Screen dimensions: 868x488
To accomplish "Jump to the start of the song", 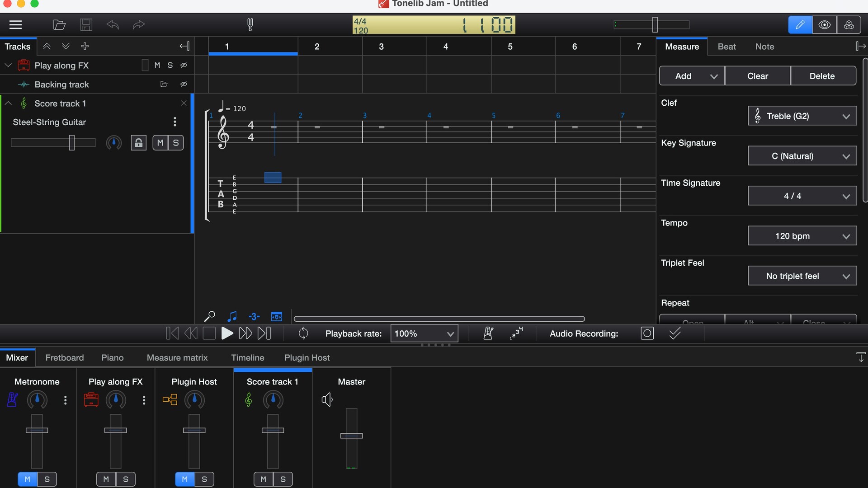I will (x=172, y=334).
